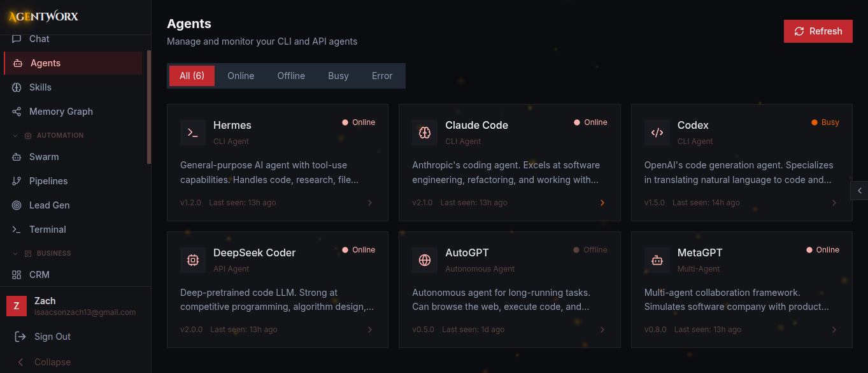Click the Memory Graph share-nodes icon
The image size is (868, 373).
[17, 112]
